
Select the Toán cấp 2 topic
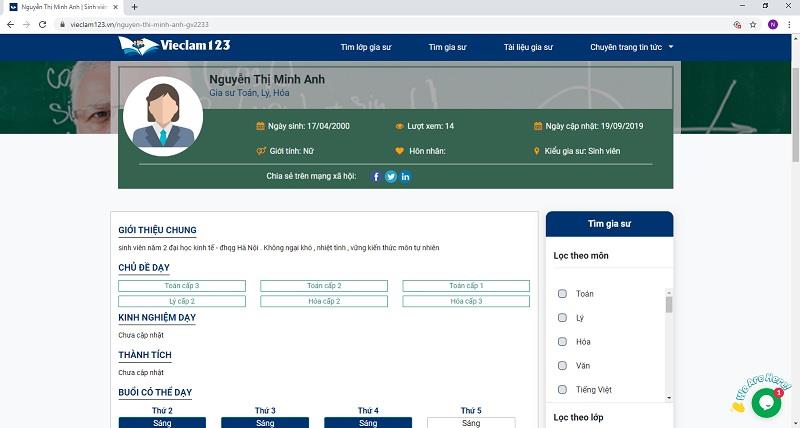tap(324, 286)
